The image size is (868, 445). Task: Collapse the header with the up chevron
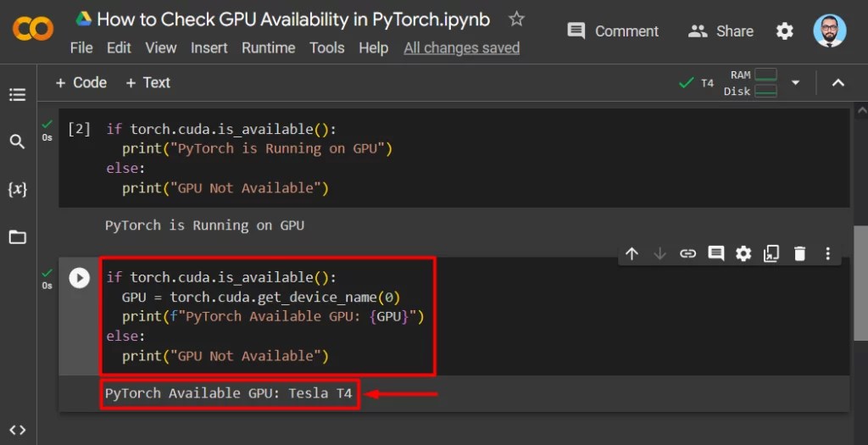pos(838,83)
